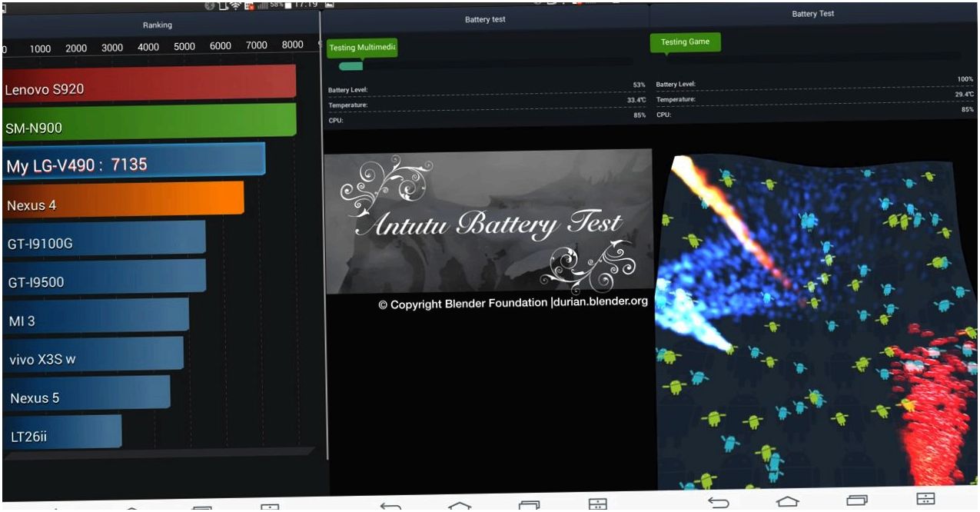
Task: Click the 5000 mark on the ranking axis
Action: (184, 46)
